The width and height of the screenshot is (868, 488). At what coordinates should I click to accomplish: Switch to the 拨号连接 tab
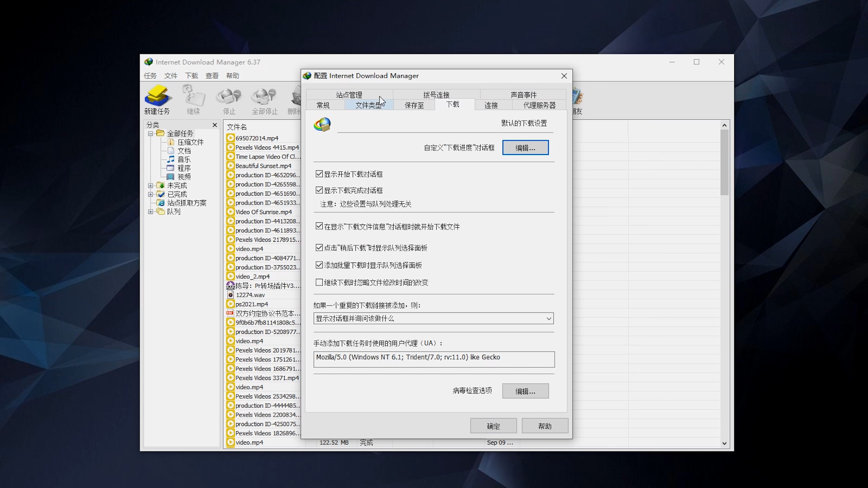[x=436, y=95]
